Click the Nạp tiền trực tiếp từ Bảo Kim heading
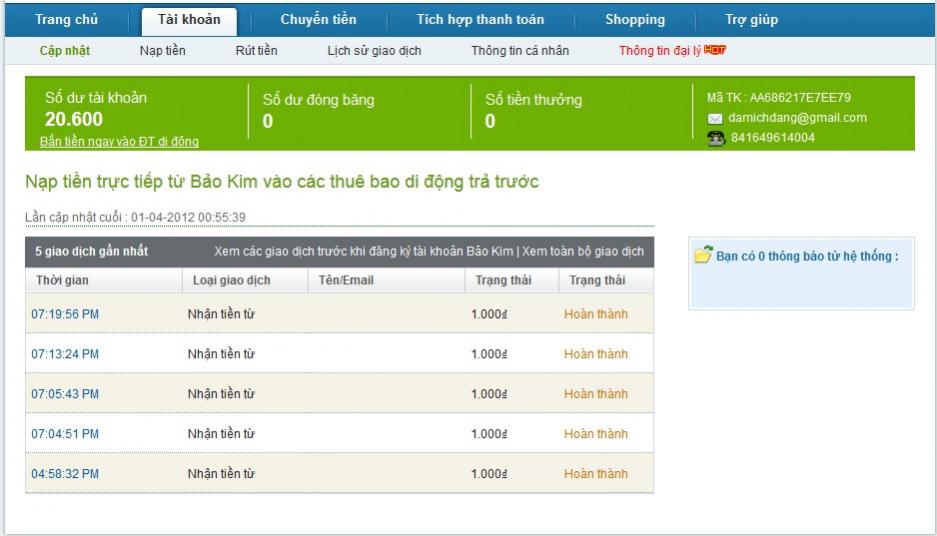This screenshot has height=536, width=937. (x=282, y=182)
